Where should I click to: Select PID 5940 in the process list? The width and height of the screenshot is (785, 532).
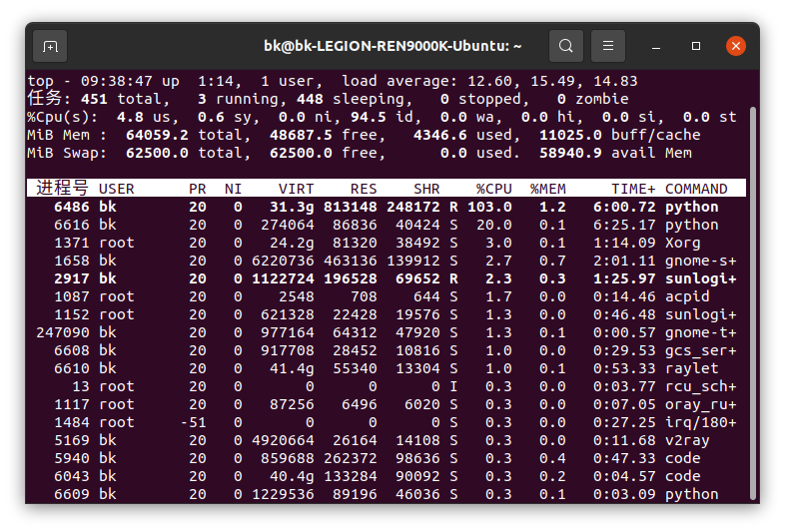click(x=72, y=458)
